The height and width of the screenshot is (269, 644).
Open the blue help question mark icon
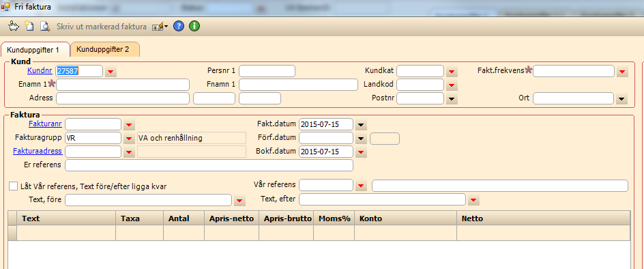(178, 27)
